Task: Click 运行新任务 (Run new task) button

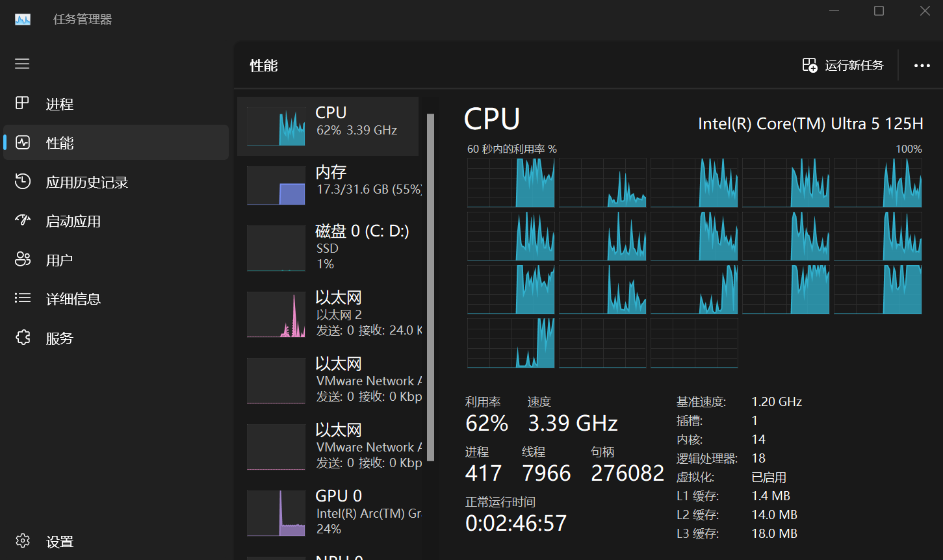Action: 843,66
